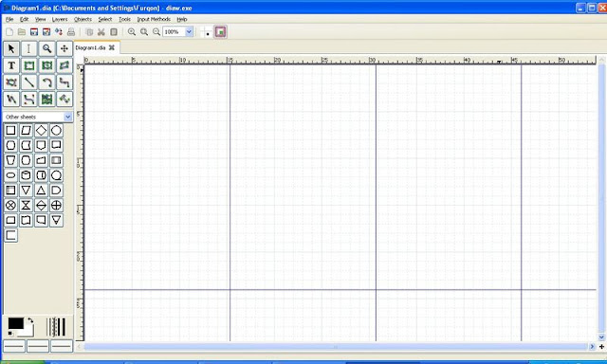Viewport: 607px width, 364px height.
Task: Toggle snap to grid toolbar button
Action: click(x=207, y=31)
